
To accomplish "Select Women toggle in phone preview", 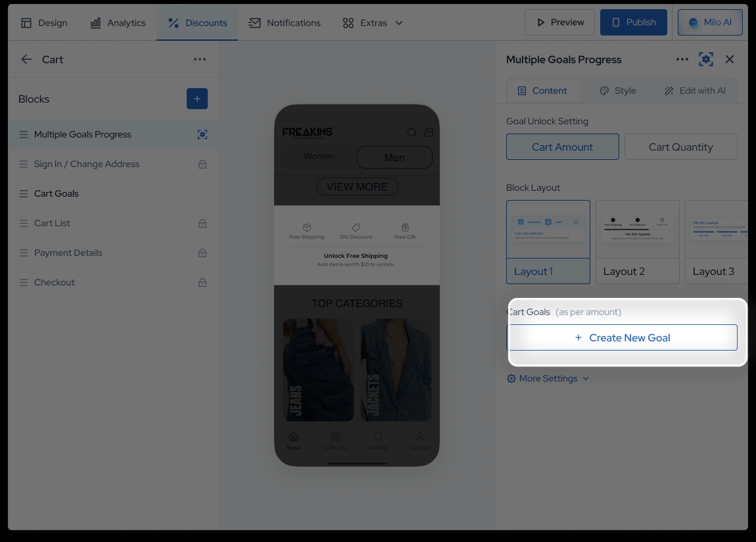I will coord(319,157).
